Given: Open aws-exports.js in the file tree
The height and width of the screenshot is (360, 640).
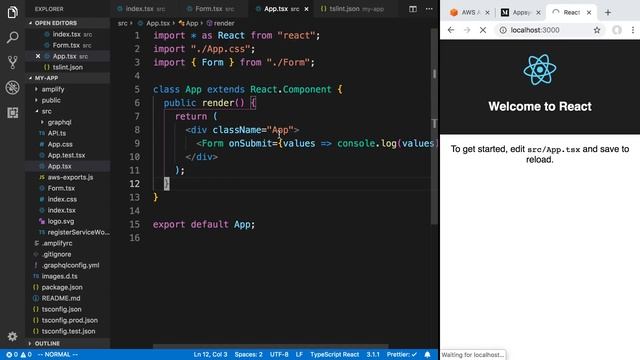Looking at the screenshot, I should click(x=70, y=177).
